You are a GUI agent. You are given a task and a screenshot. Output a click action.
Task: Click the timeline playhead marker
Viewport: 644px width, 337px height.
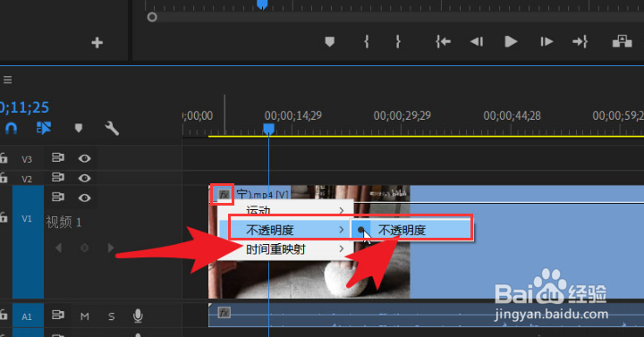tap(268, 129)
